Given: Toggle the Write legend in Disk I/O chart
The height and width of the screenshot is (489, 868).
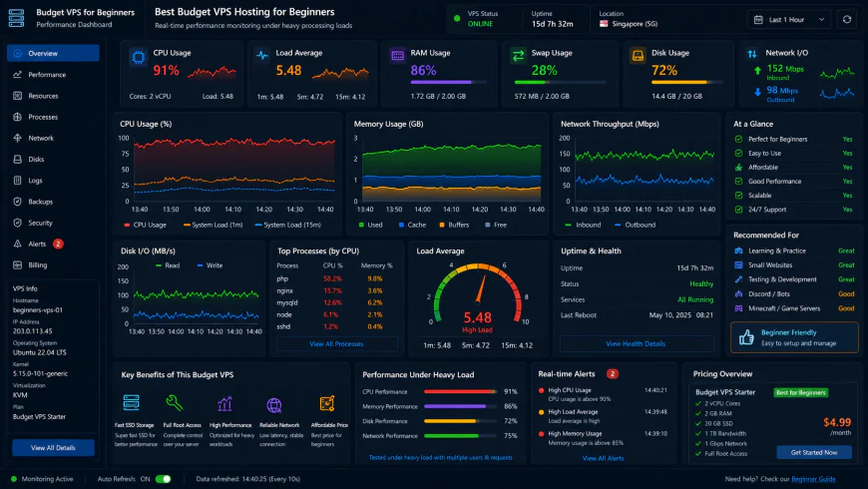Looking at the screenshot, I should (x=210, y=265).
